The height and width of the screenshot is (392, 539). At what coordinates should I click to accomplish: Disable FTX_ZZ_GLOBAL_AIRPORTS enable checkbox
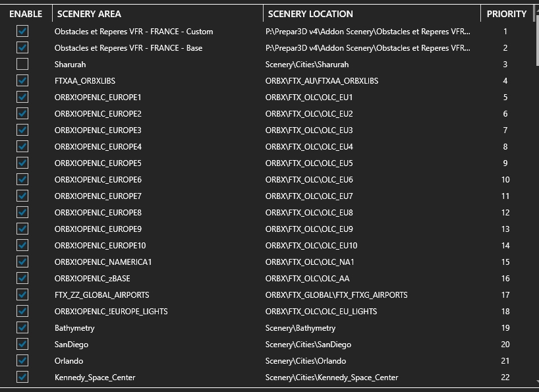(22, 294)
